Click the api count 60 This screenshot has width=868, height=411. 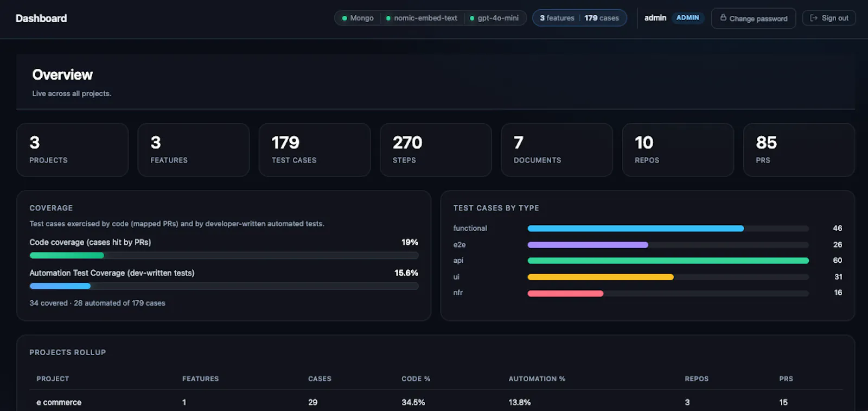(x=838, y=261)
